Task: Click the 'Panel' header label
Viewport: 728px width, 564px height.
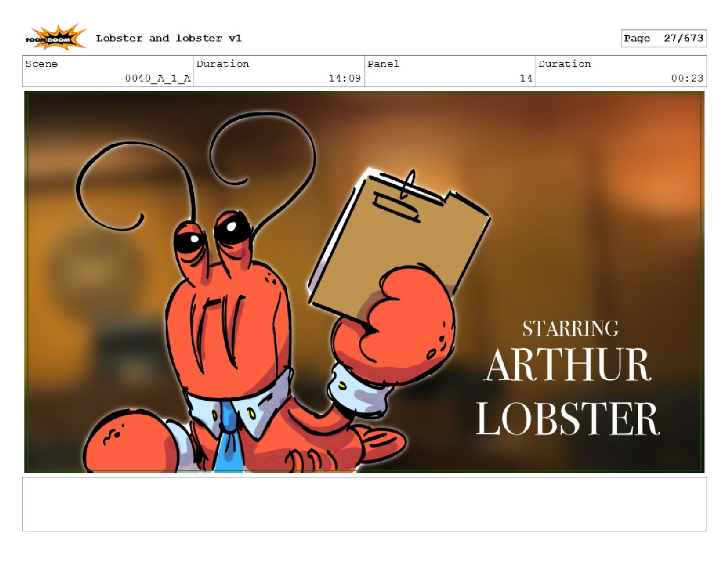Action: 383,64
